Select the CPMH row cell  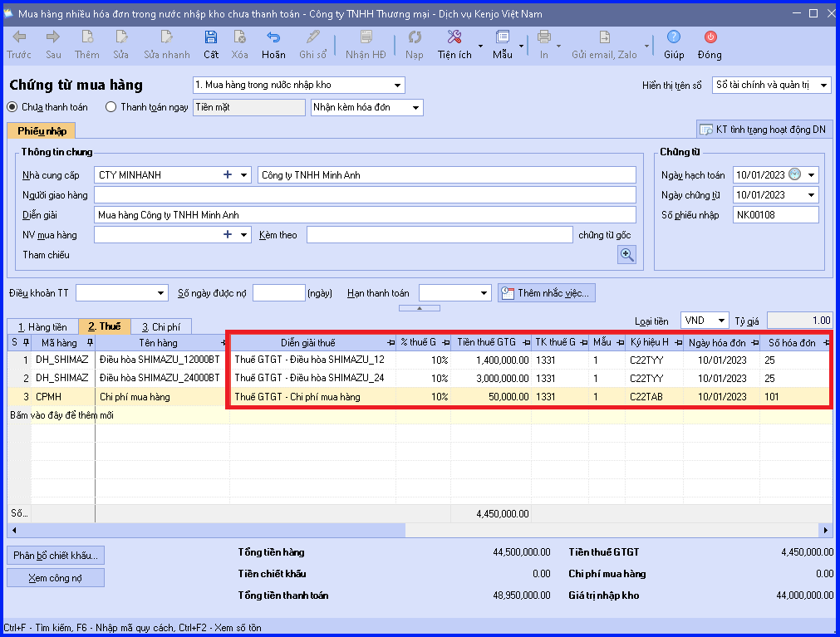[63, 397]
